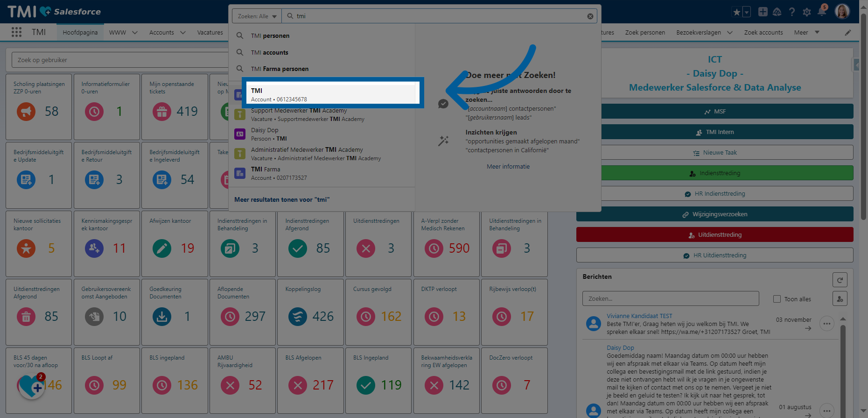Open 'Administratief Medewerker TMI Academy' result
This screenshot has height=418, width=868.
(x=322, y=154)
